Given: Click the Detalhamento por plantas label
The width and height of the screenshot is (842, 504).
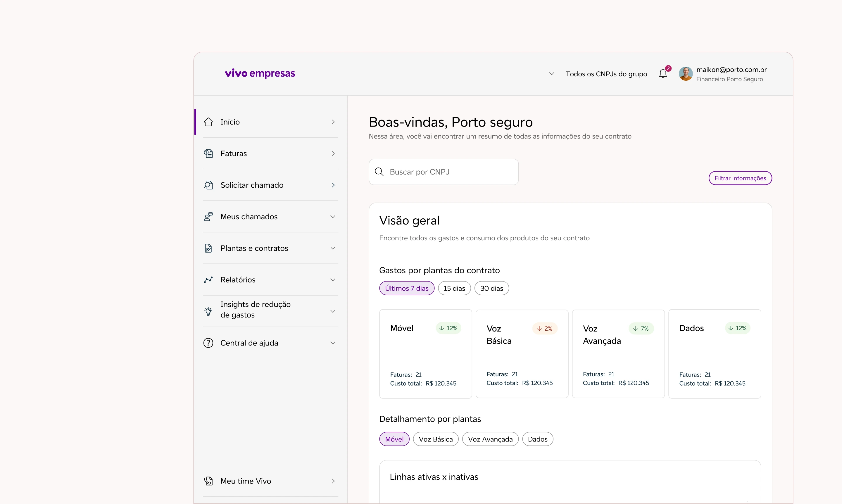Looking at the screenshot, I should (x=430, y=419).
